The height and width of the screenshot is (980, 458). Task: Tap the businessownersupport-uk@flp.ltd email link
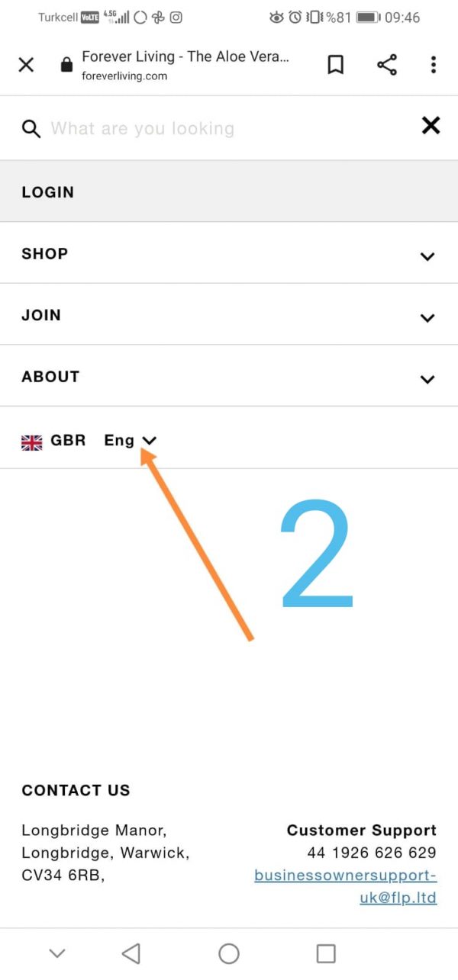pos(345,886)
